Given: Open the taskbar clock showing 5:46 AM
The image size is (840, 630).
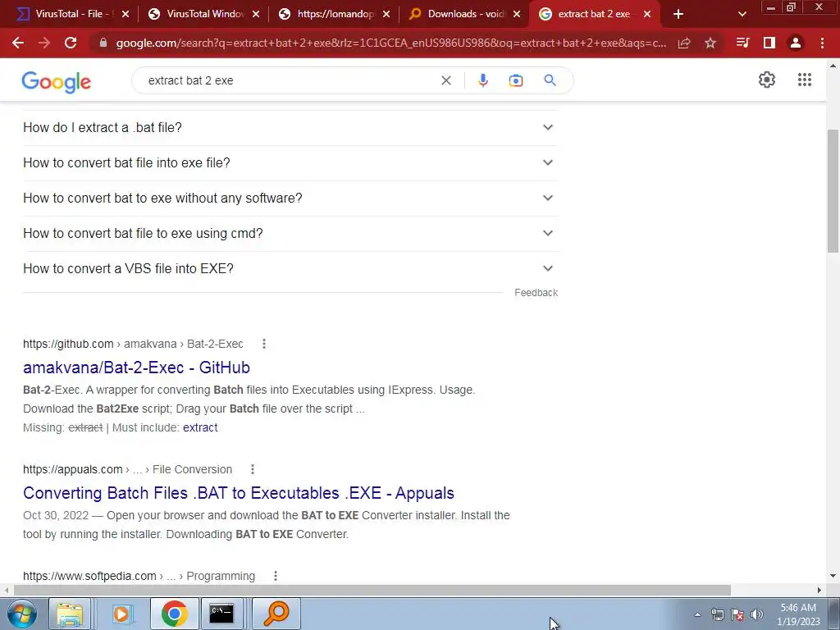Looking at the screenshot, I should point(798,614).
